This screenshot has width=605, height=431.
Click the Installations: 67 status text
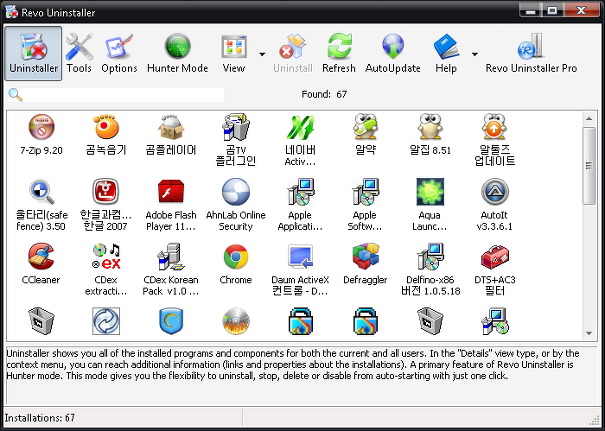(x=40, y=418)
